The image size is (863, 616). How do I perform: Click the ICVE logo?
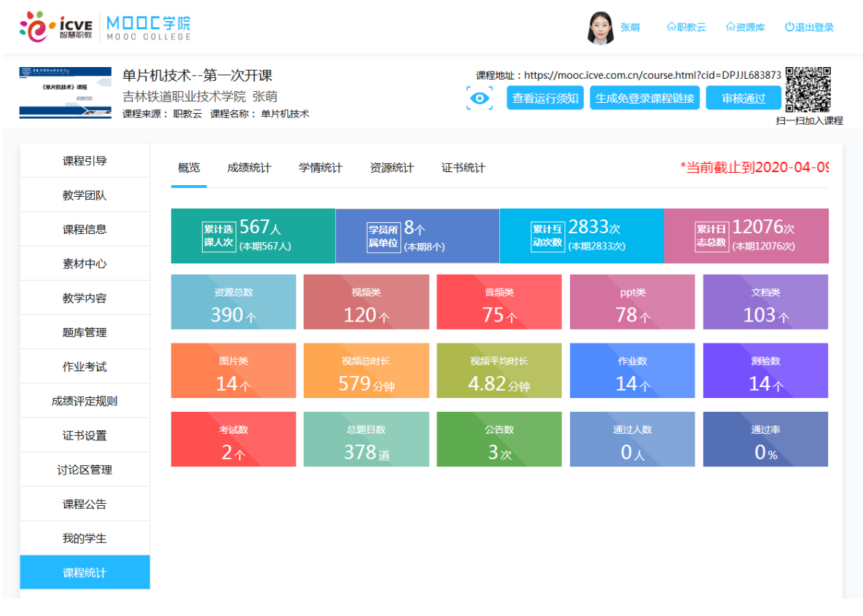56,26
